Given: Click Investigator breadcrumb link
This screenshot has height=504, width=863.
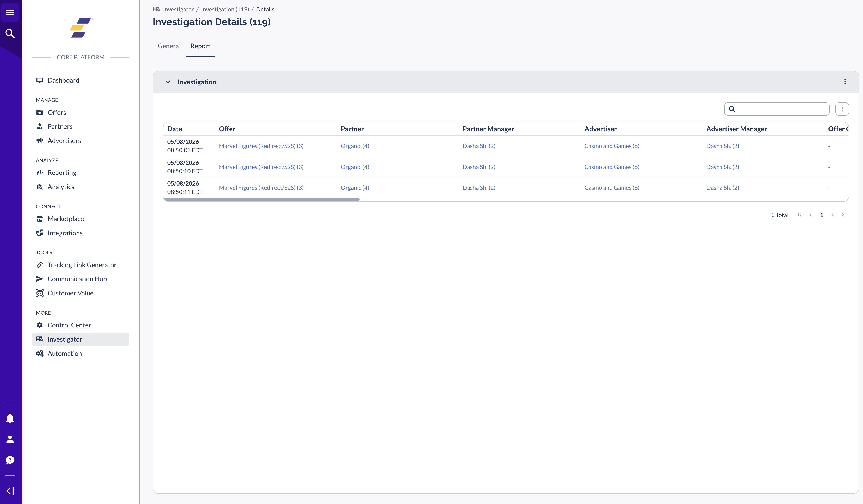Looking at the screenshot, I should [178, 10].
